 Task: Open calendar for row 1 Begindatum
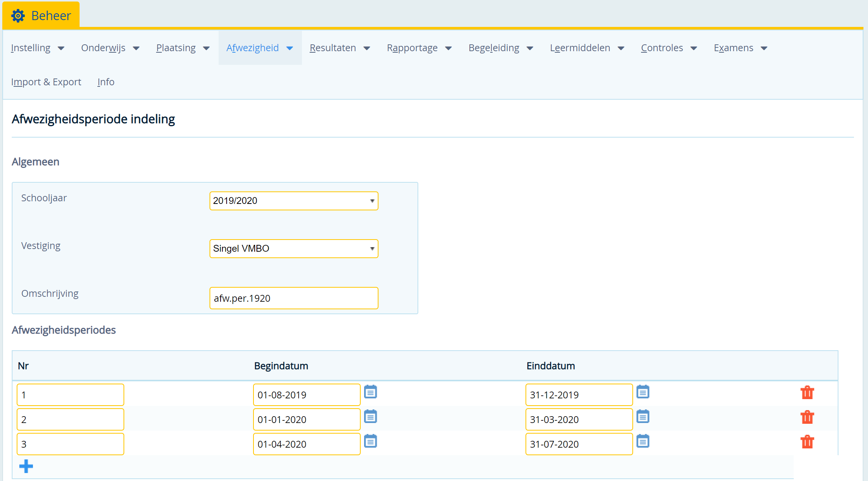pyautogui.click(x=370, y=392)
